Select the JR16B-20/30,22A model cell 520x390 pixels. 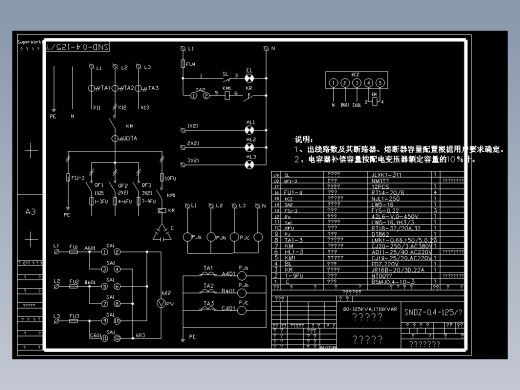click(398, 270)
